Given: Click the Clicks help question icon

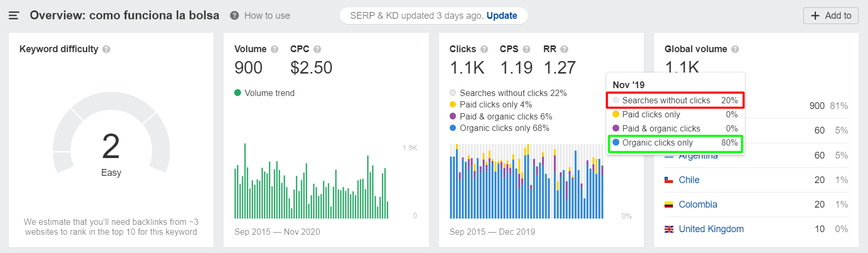Looking at the screenshot, I should pos(484,49).
